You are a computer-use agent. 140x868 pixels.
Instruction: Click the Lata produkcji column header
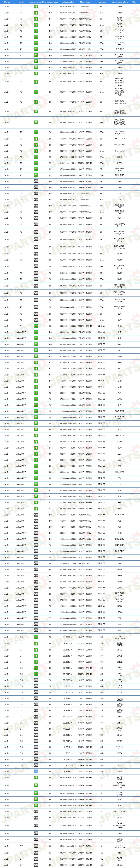68,2
